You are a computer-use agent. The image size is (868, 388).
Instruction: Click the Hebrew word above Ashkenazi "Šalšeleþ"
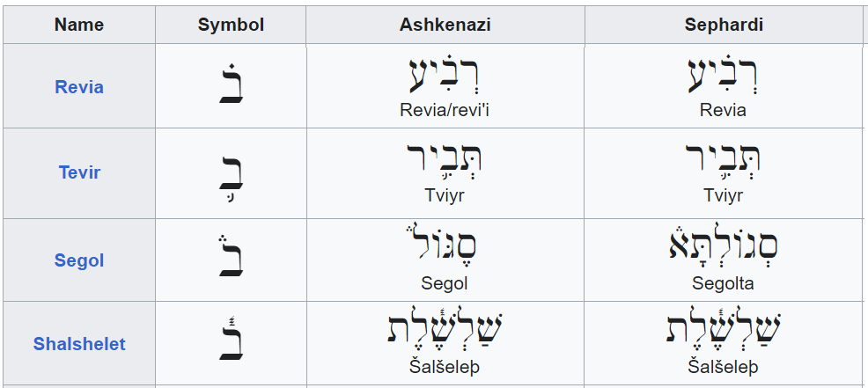click(445, 329)
